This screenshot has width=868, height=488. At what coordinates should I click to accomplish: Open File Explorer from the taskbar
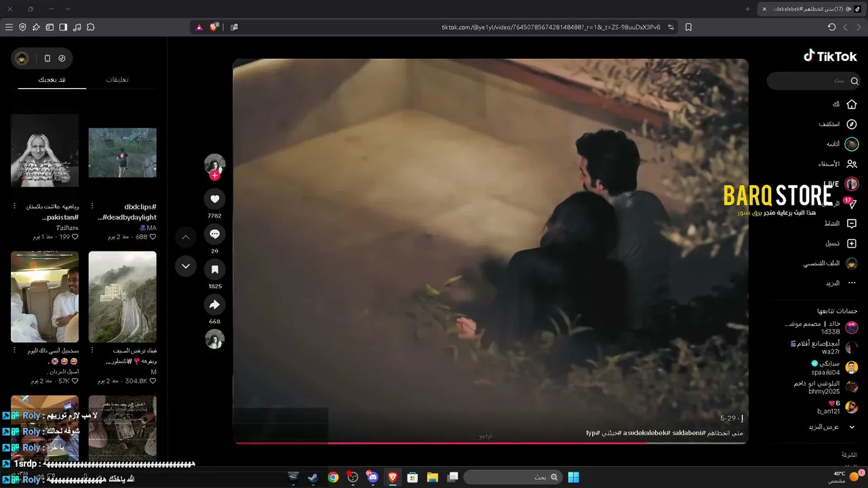pos(432,477)
